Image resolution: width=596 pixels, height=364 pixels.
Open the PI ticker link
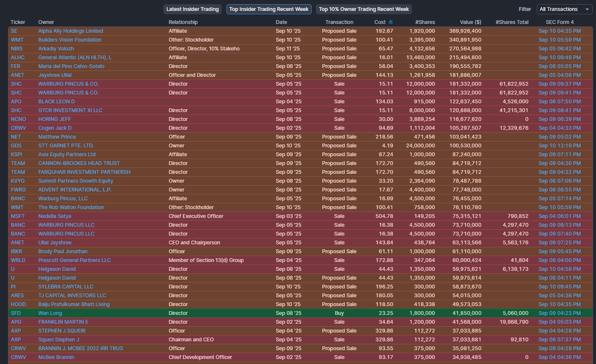pyautogui.click(x=13, y=287)
